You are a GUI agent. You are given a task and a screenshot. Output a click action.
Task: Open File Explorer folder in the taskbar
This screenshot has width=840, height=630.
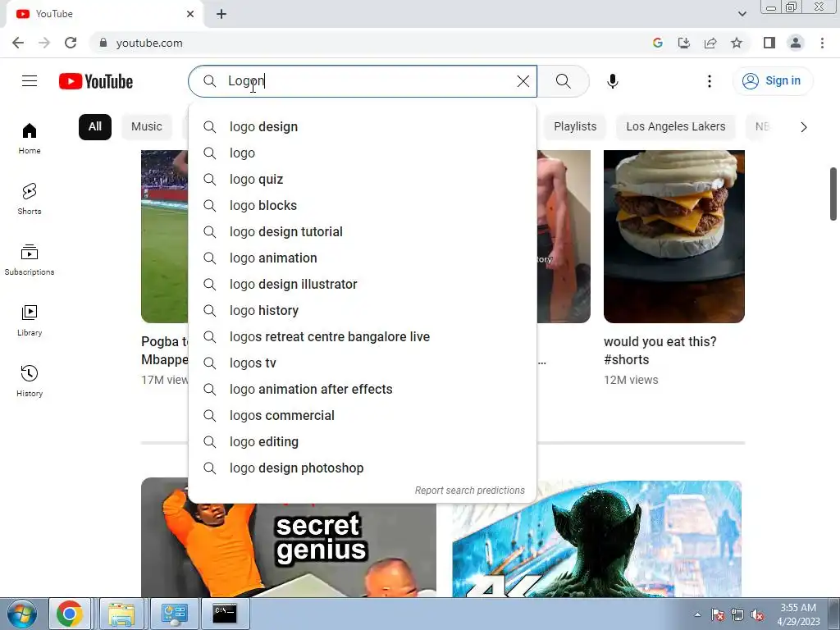[x=121, y=614]
